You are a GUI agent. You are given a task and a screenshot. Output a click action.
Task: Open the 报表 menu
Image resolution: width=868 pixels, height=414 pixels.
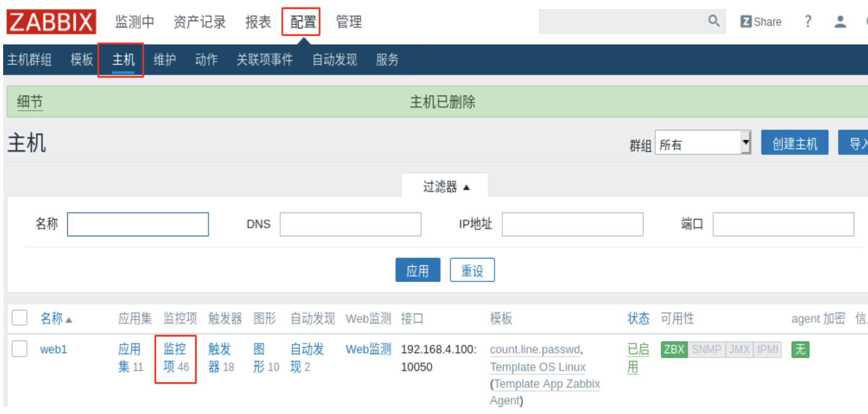[x=258, y=22]
